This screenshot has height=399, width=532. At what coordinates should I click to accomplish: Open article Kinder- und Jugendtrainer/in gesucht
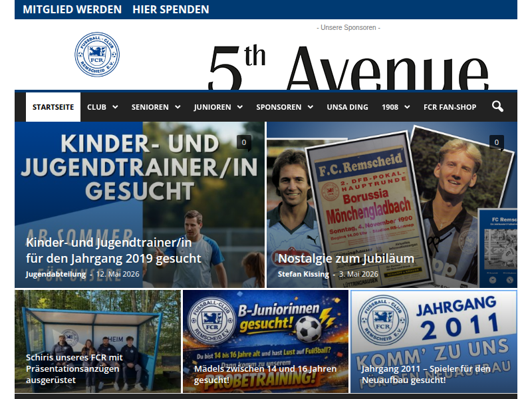[113, 251]
